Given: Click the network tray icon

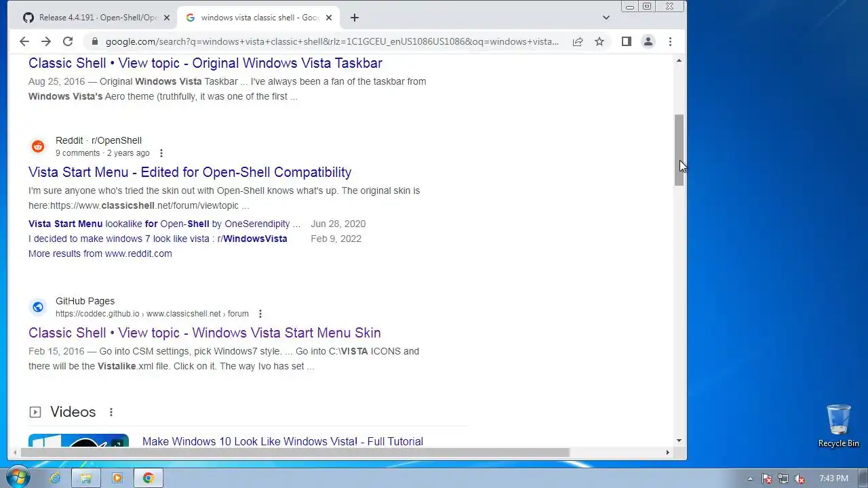Looking at the screenshot, I should tap(783, 479).
